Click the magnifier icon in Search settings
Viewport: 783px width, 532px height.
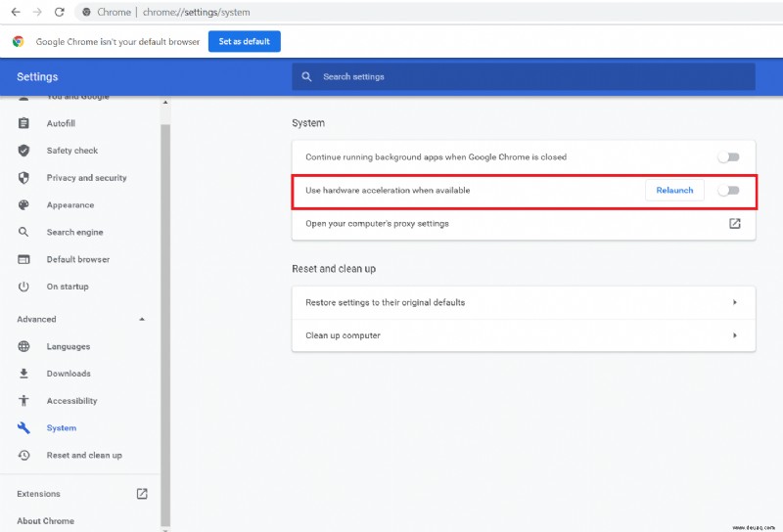[306, 77]
